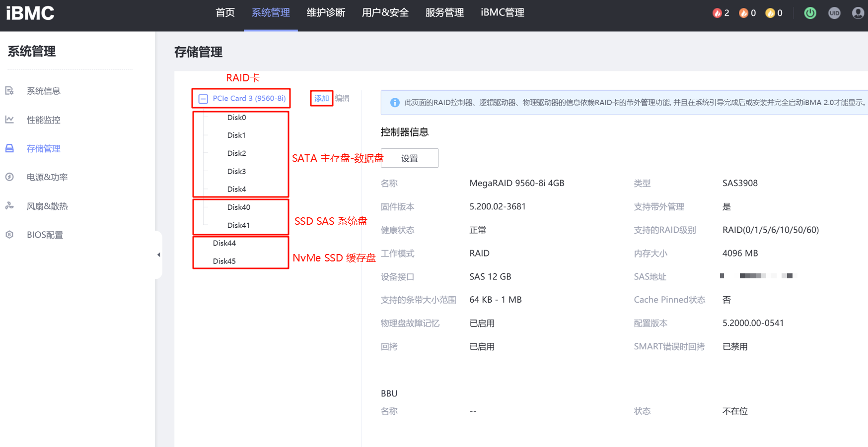The image size is (868, 447).
Task: Select Disk45 in the storage tree
Action: 224,261
